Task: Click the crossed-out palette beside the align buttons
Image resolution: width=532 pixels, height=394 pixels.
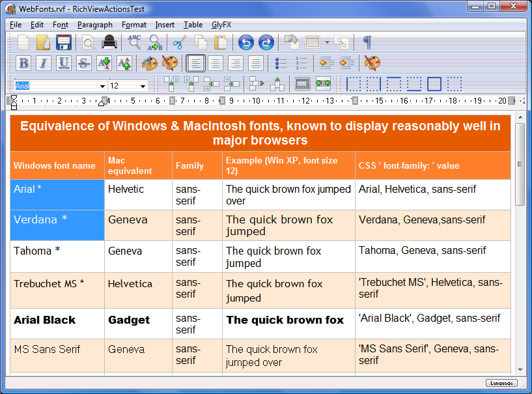Action: [x=170, y=63]
